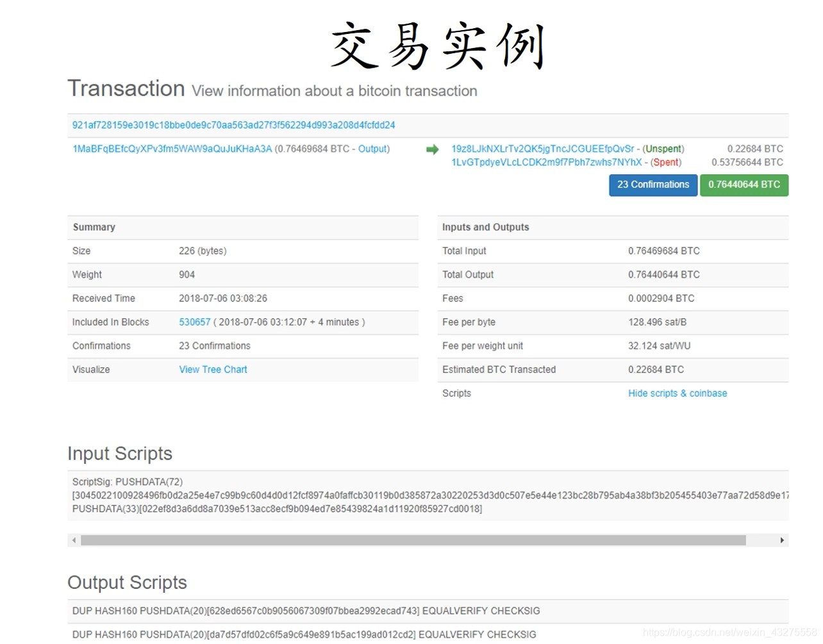Click output script with hash da7d57dfd02c...

[x=304, y=634]
